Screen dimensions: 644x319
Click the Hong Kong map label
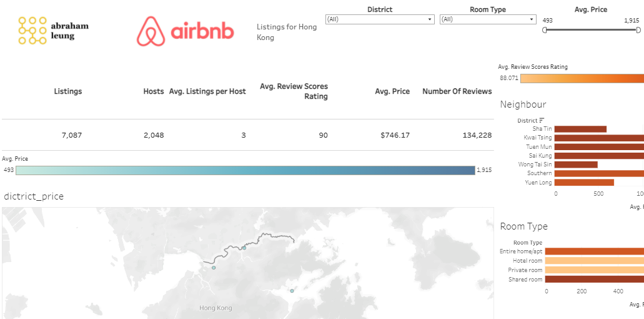(x=215, y=308)
